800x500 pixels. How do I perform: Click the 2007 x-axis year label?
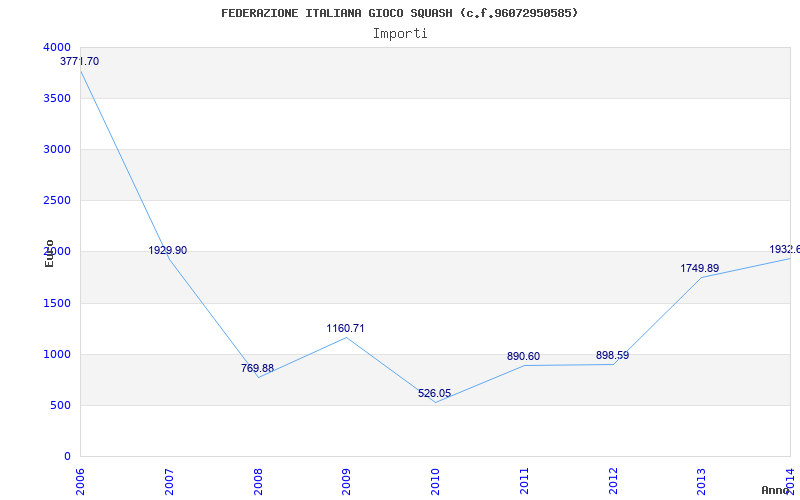[x=169, y=481]
